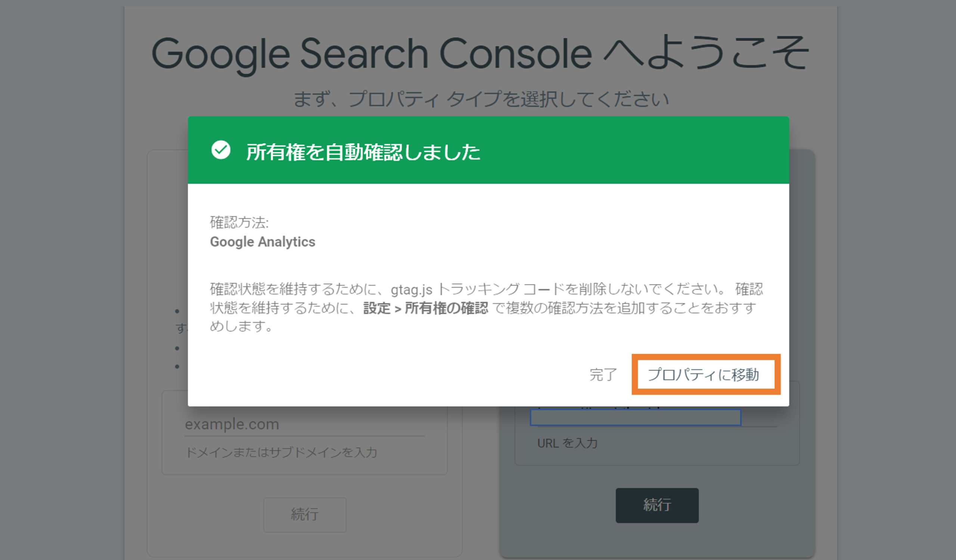
Task: Click the white checkmark icon in green header
Action: pos(221,150)
